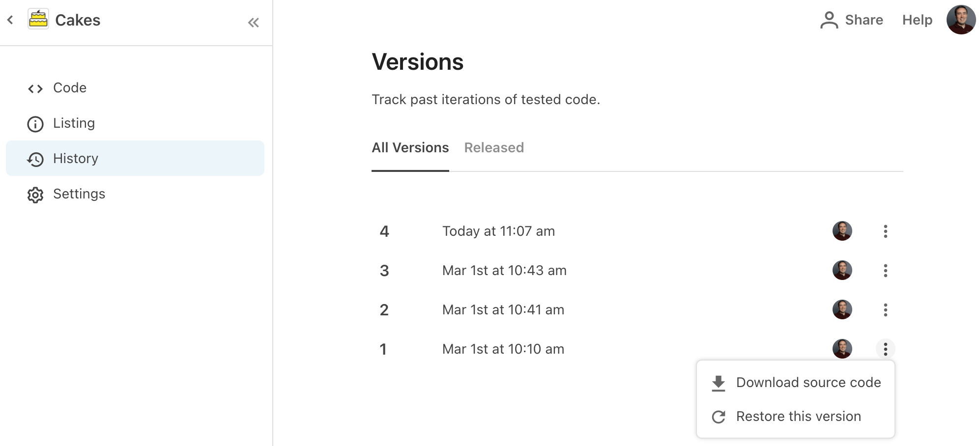Select the Listing info icon
Viewport: 980px width, 446px height.
35,124
